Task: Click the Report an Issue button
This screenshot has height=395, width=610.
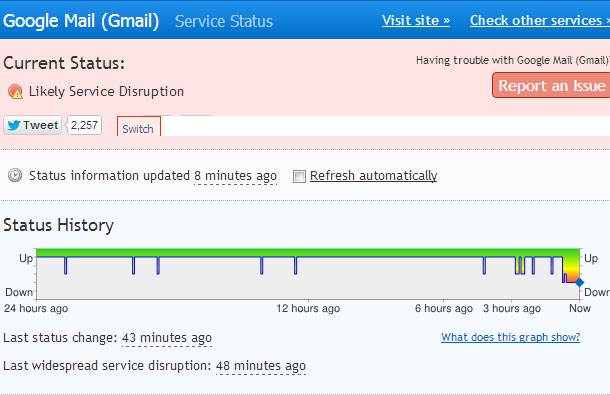Action: [x=551, y=85]
